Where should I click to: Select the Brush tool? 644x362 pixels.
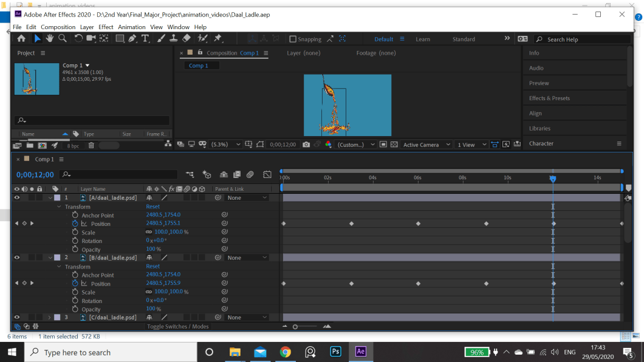pyautogui.click(x=161, y=39)
